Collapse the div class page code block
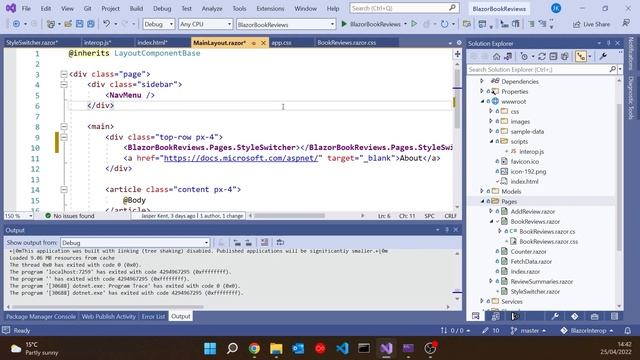Screen dimensions: 640x360 [64, 74]
